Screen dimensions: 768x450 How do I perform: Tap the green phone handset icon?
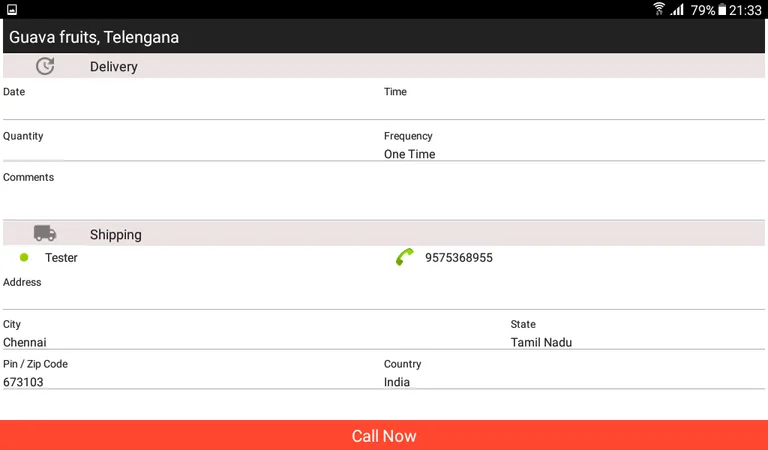404,258
